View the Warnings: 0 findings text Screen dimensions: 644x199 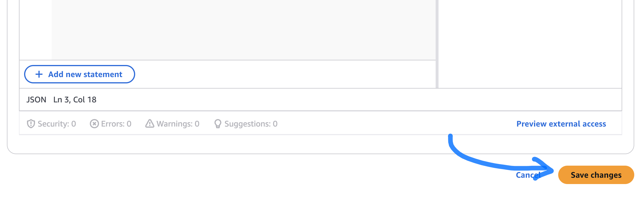click(178, 124)
